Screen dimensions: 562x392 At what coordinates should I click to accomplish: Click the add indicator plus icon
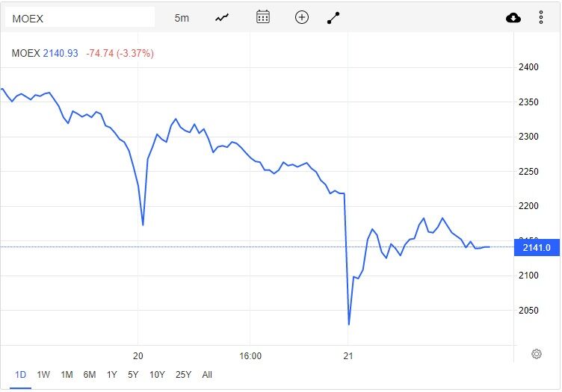[x=302, y=17]
